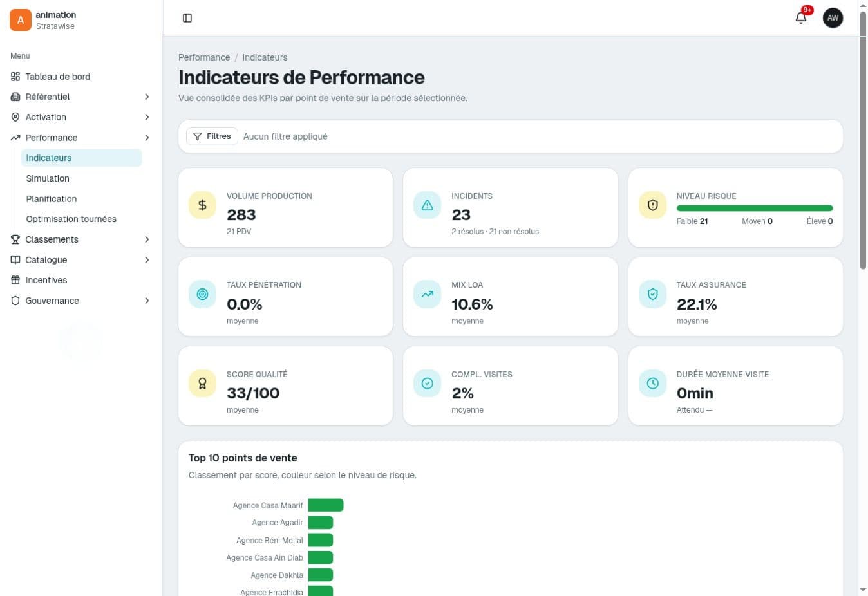This screenshot has width=868, height=596.
Task: Click the green Niveau Risque progress bar
Action: (755, 208)
